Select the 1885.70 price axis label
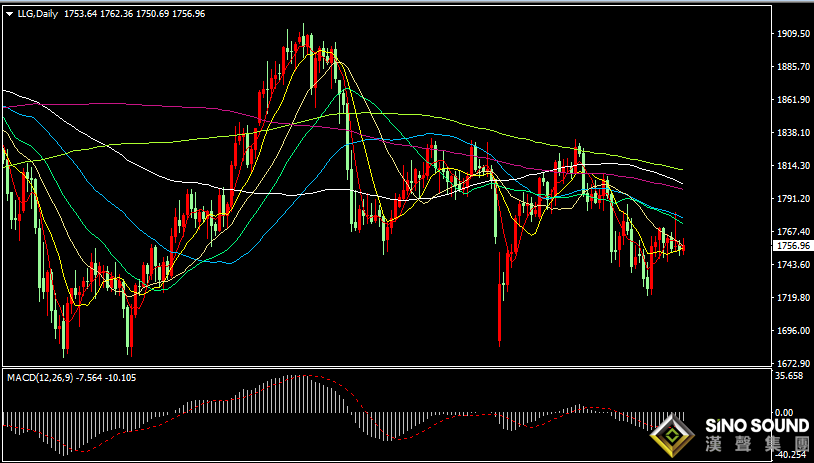This screenshot has width=814, height=463. pos(792,67)
